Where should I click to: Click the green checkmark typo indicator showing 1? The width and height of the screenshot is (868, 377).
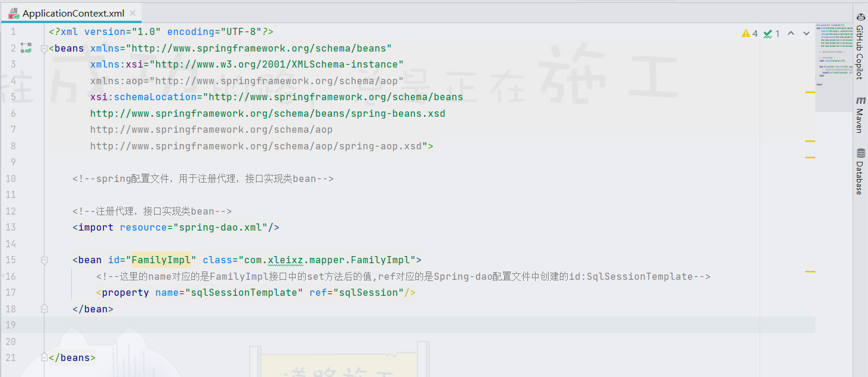tap(767, 34)
